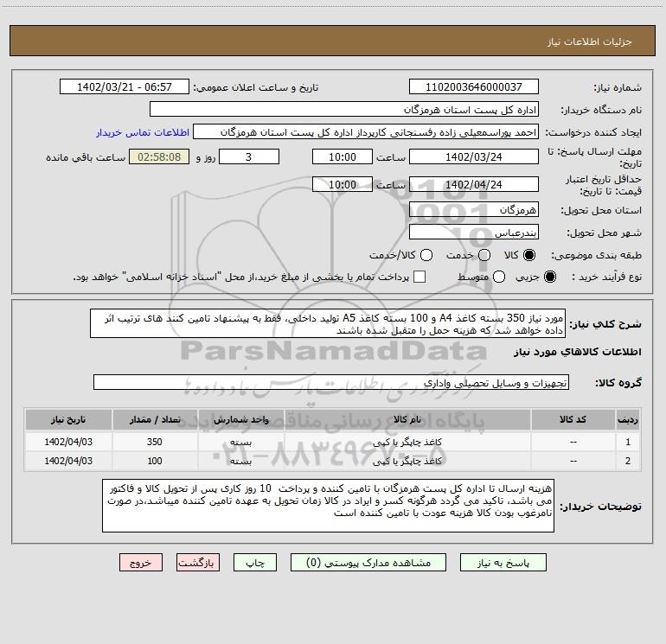Click the ردیف column header
Screen dimensions: 666x644
[628, 419]
